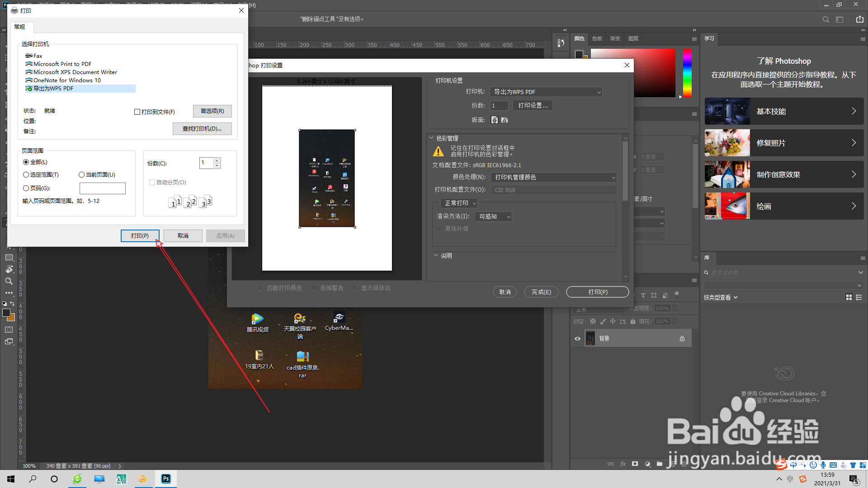Image resolution: width=868 pixels, height=488 pixels.
Task: Choose portrait page orientation icon
Action: [x=495, y=120]
